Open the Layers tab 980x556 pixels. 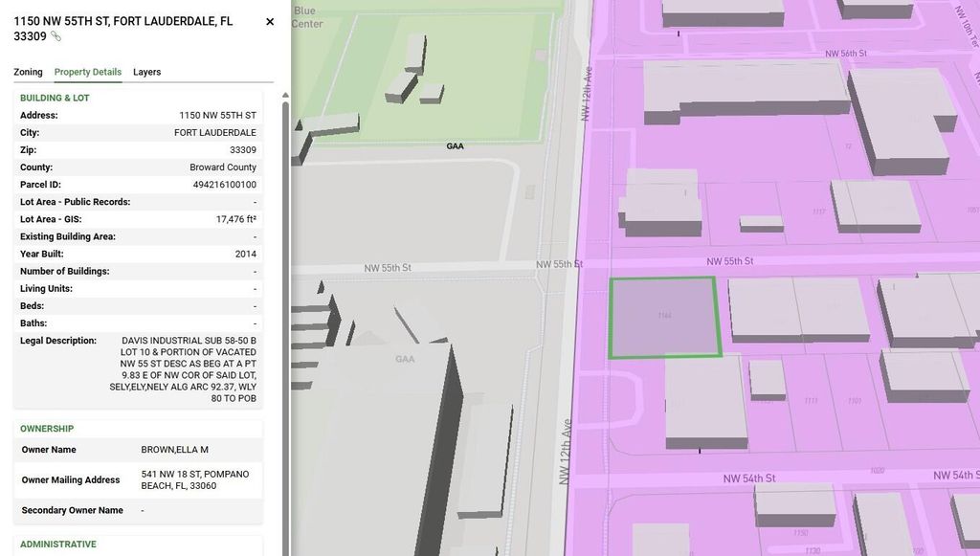pyautogui.click(x=146, y=72)
